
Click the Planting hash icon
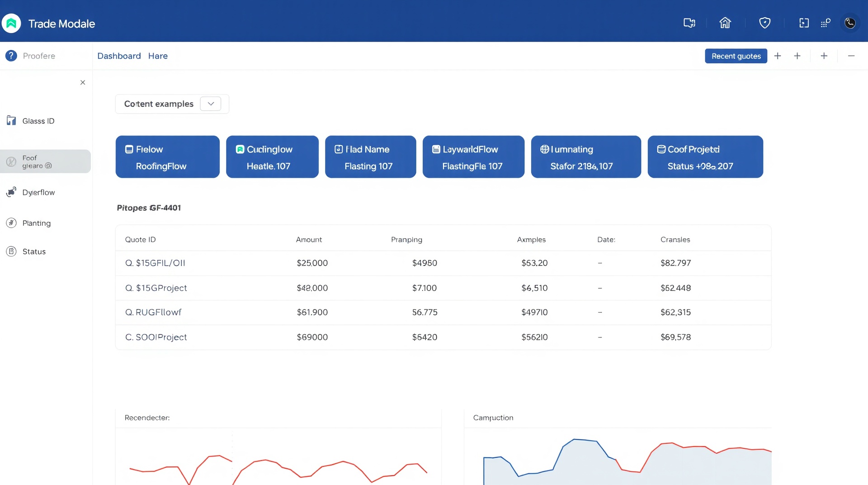[x=11, y=223]
